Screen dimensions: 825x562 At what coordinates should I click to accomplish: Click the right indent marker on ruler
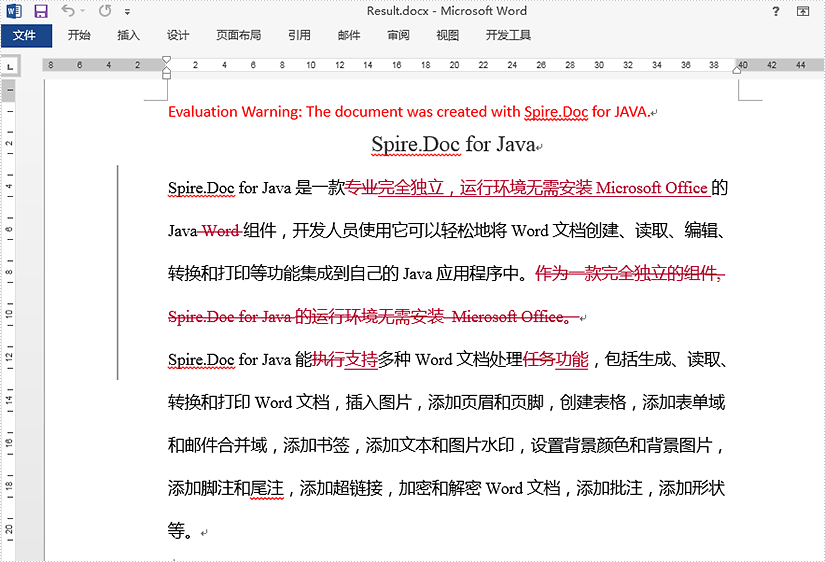[737, 69]
